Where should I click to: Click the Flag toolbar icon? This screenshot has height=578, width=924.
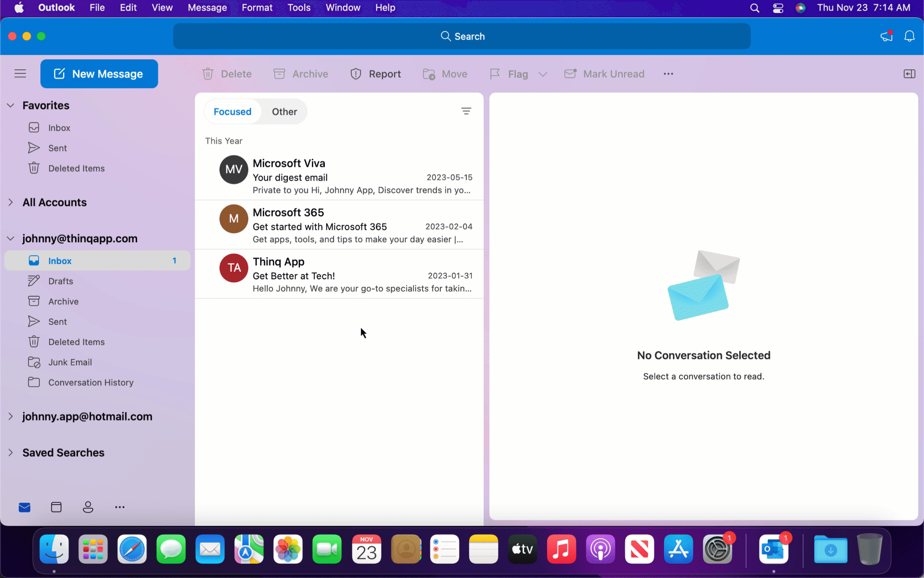click(495, 74)
